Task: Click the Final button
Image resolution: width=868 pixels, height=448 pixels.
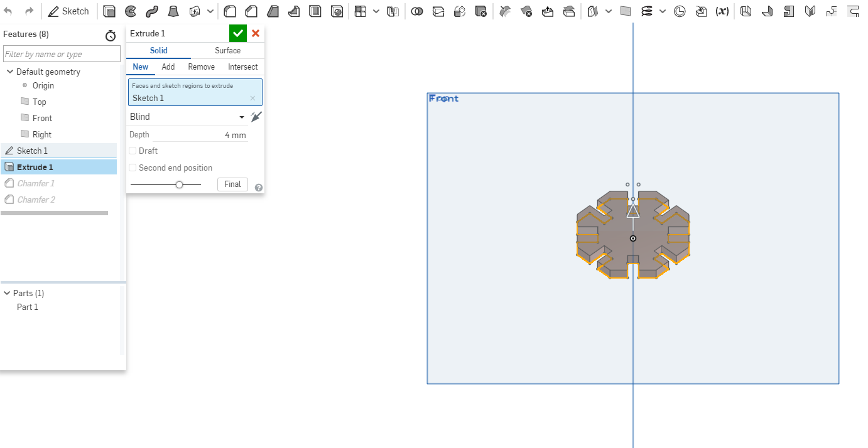Action: tap(232, 184)
